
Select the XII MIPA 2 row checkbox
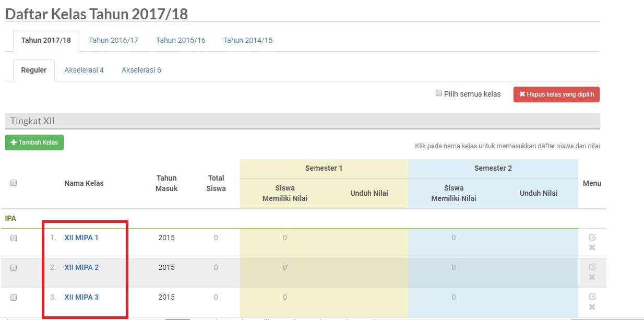pyautogui.click(x=14, y=268)
